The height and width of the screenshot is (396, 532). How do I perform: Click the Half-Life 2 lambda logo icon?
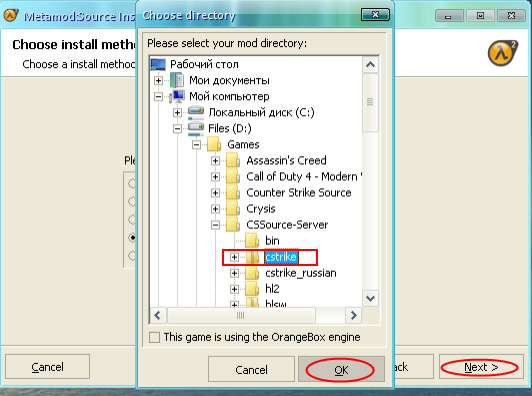point(503,53)
